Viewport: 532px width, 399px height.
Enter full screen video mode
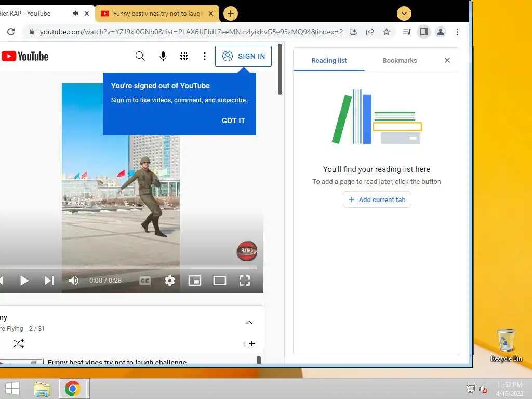point(245,281)
